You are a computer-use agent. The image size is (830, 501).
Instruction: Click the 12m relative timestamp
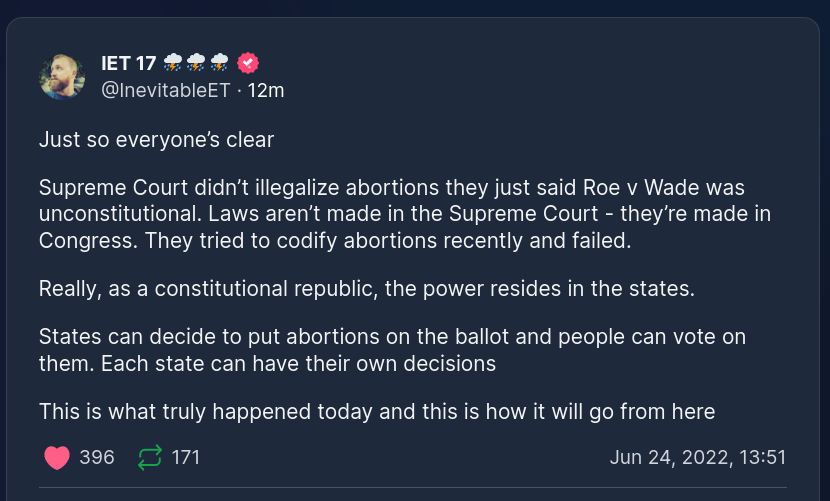[266, 90]
